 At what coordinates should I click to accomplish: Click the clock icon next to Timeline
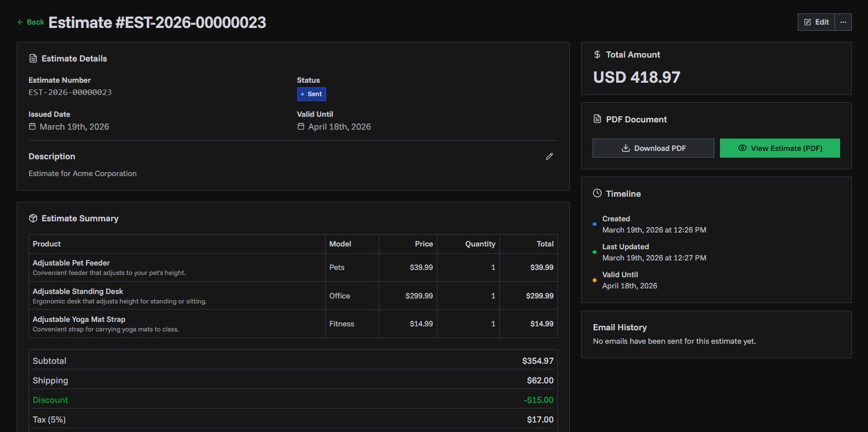point(597,193)
